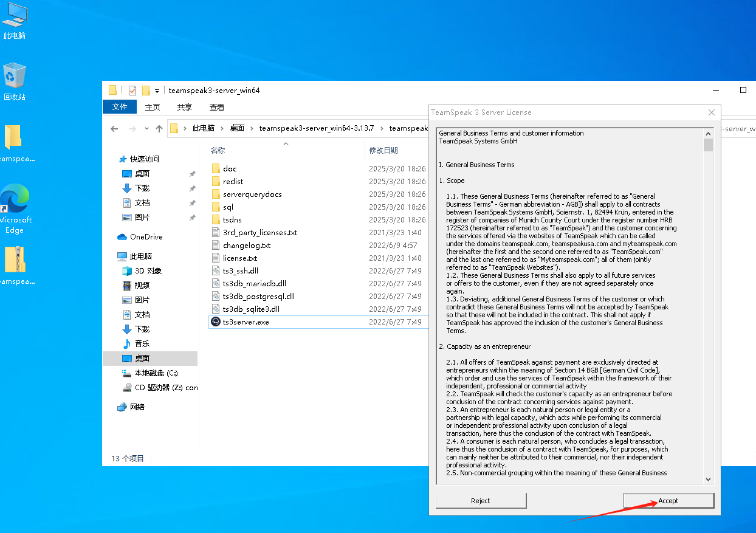Reject the TeamSpeak 3 Server License
Screen dimensions: 756x533
coord(481,501)
